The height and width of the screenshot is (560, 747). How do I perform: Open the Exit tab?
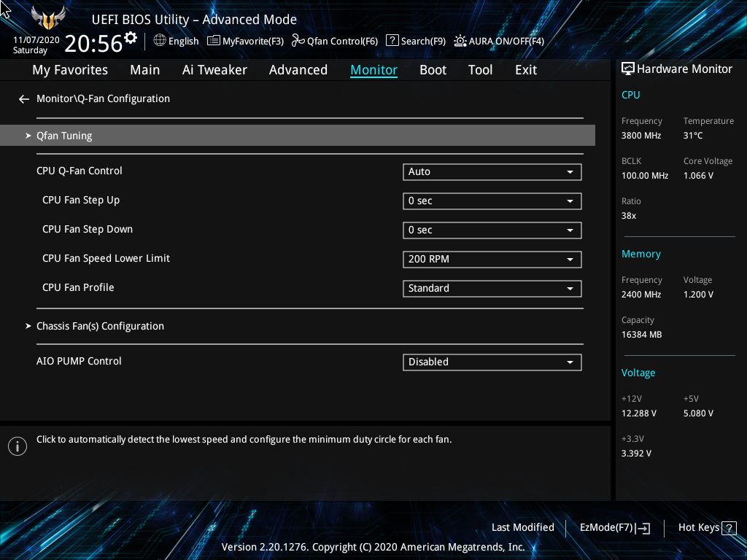[526, 70]
